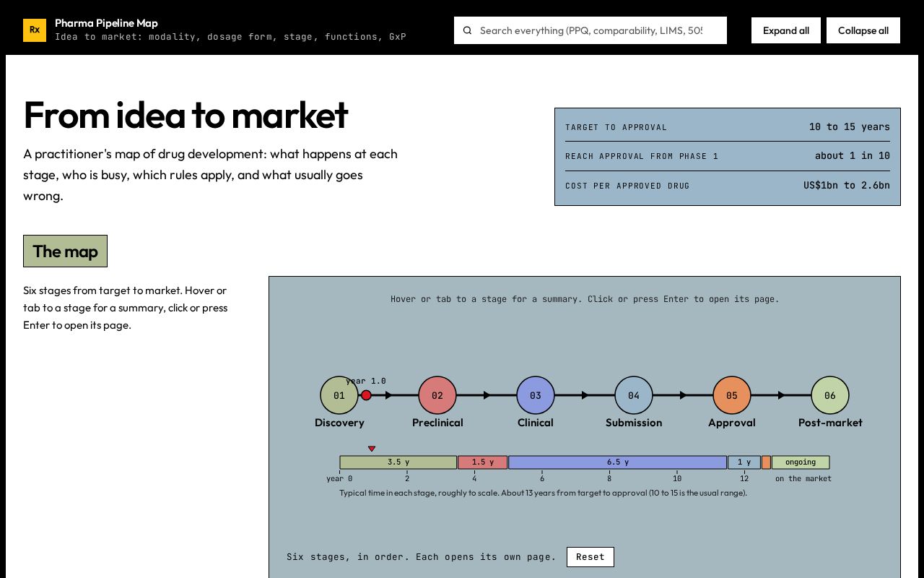Click the search magnifier icon
This screenshot has width=924, height=578.
(467, 30)
